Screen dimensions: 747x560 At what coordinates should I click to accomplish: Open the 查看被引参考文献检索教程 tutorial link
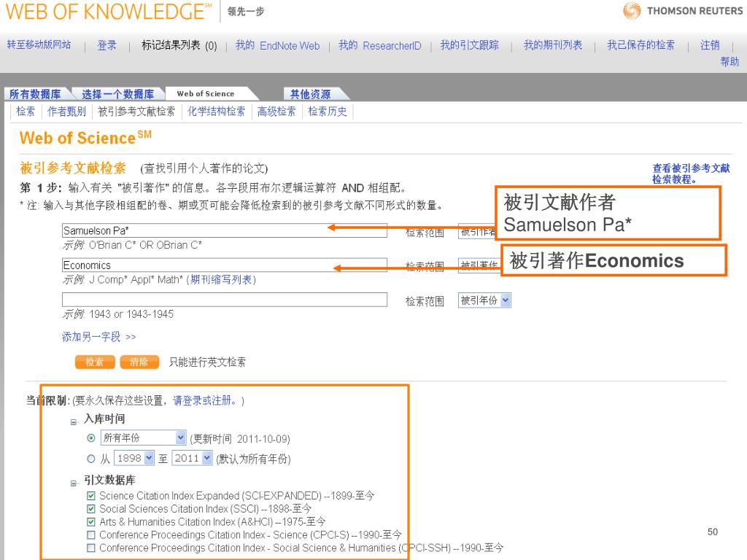tap(691, 174)
